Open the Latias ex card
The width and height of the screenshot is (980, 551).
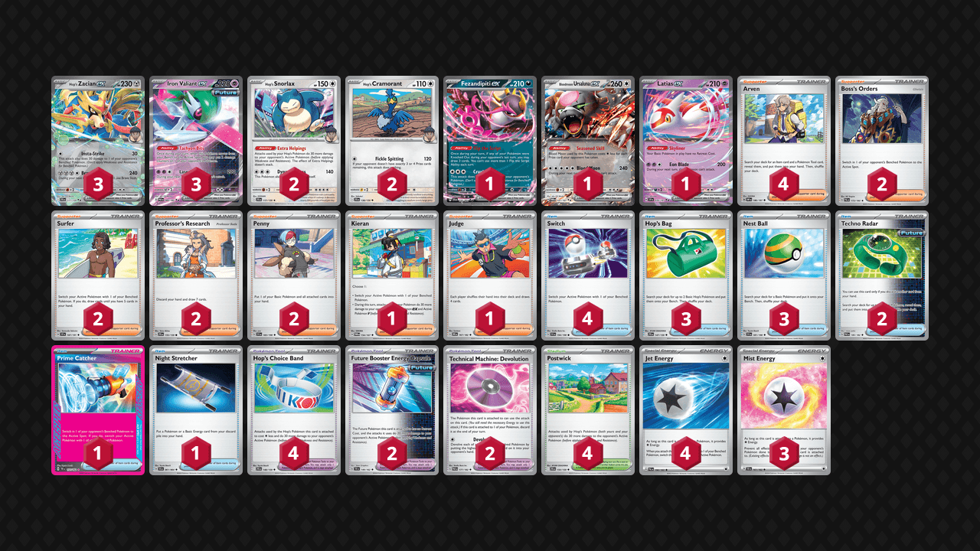point(686,141)
